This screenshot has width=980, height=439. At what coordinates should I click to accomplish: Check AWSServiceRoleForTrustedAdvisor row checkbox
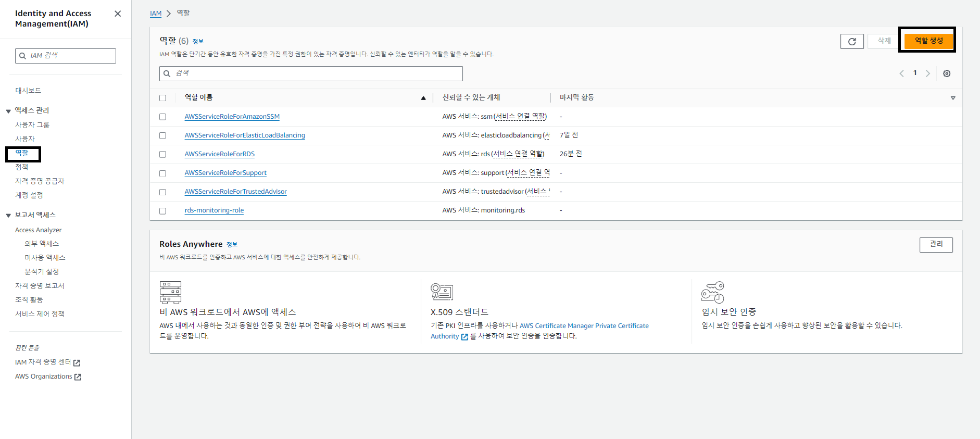(x=162, y=192)
